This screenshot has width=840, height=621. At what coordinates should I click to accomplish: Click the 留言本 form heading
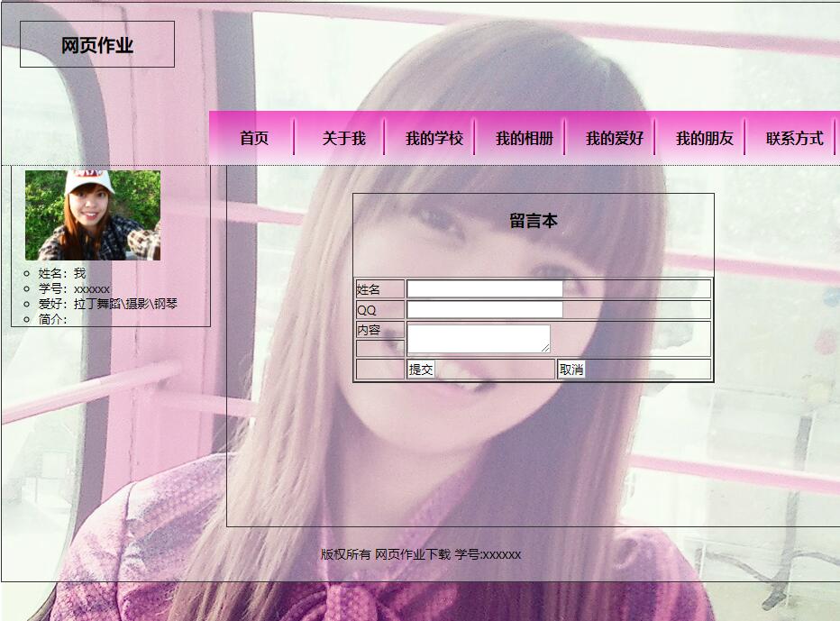pyautogui.click(x=533, y=221)
